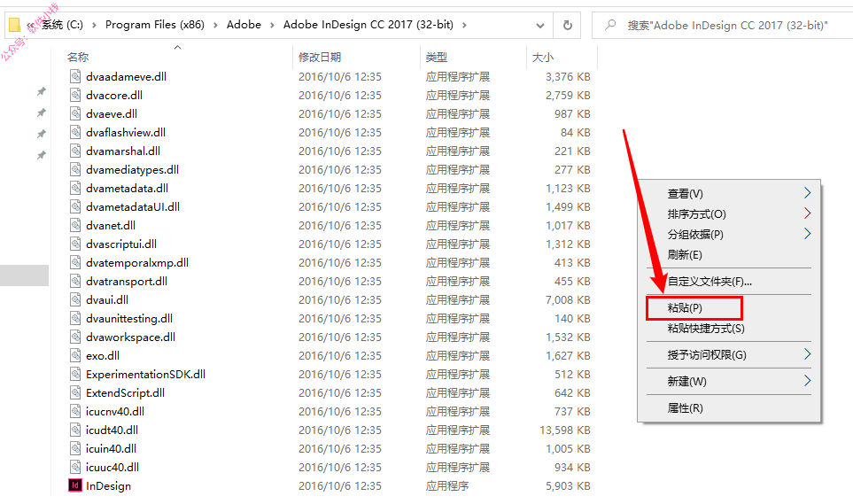The image size is (853, 504).
Task: Click the ExperimentationSDK.dll file icon
Action: point(75,374)
